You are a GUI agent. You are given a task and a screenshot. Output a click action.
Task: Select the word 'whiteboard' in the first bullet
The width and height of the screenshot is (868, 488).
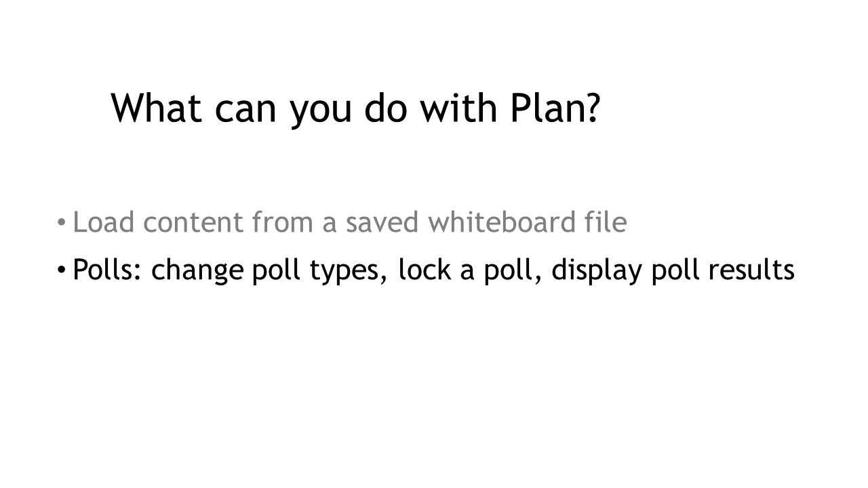[x=510, y=222]
